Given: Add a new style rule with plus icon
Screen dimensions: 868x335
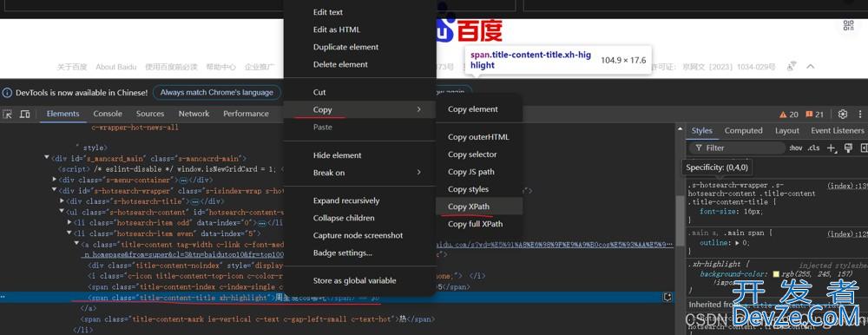Looking at the screenshot, I should coord(831,148).
